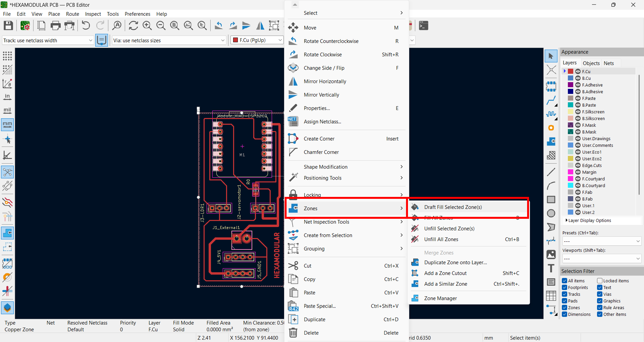Click the scroll-up arrow atop context menu
Image resolution: width=644 pixels, height=342 pixels.
click(x=295, y=5)
